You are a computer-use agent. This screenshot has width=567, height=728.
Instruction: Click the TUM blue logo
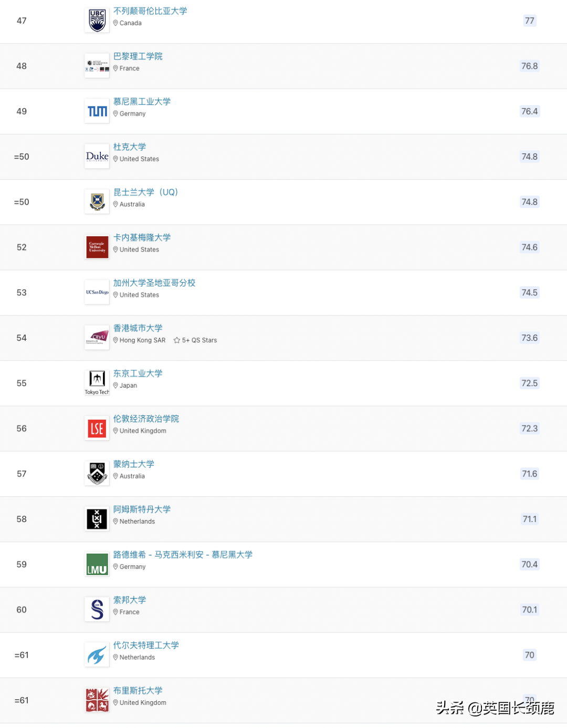97,111
